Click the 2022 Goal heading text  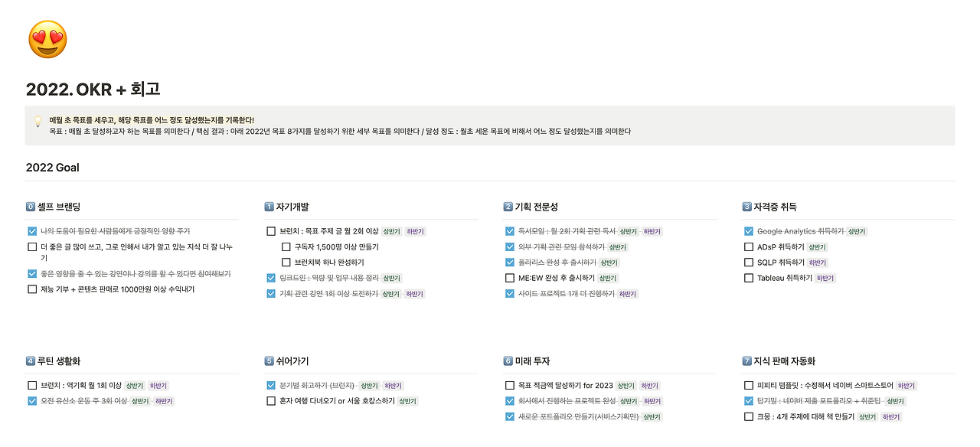54,167
